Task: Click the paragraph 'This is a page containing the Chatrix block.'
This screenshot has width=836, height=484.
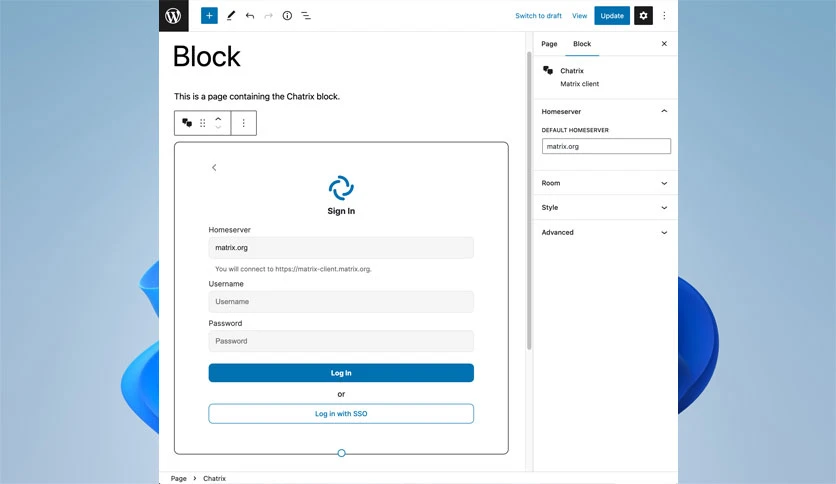Action: click(x=257, y=96)
